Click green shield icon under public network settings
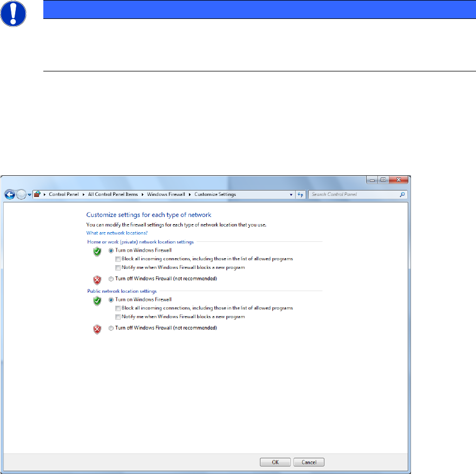476x474 pixels. pos(97,301)
